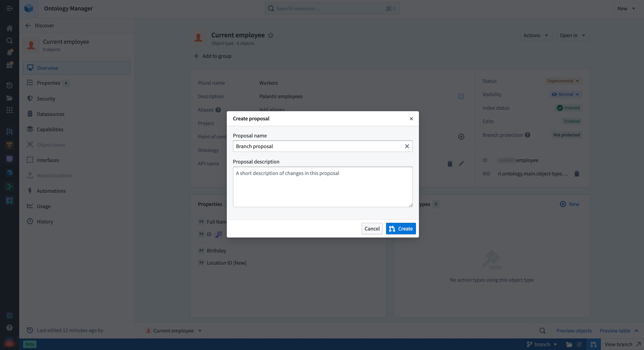Favorite Current employee with the star toggle
The image size is (644, 350).
click(x=271, y=35)
